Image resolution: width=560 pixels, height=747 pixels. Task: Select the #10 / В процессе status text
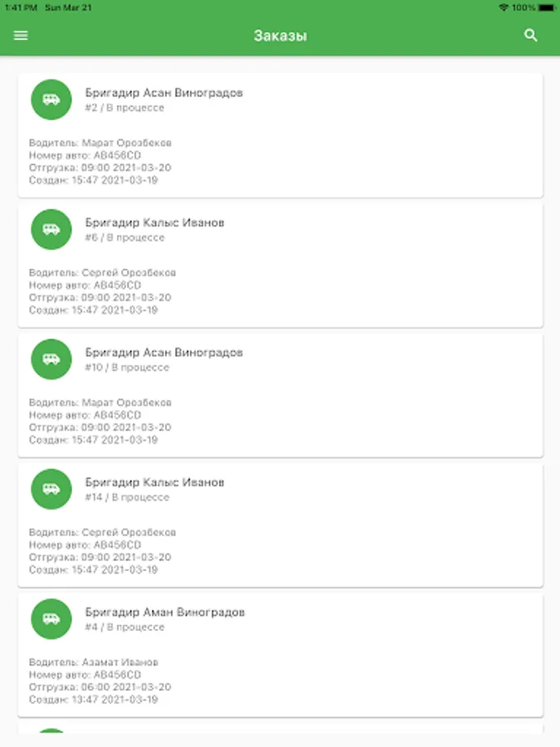click(127, 367)
